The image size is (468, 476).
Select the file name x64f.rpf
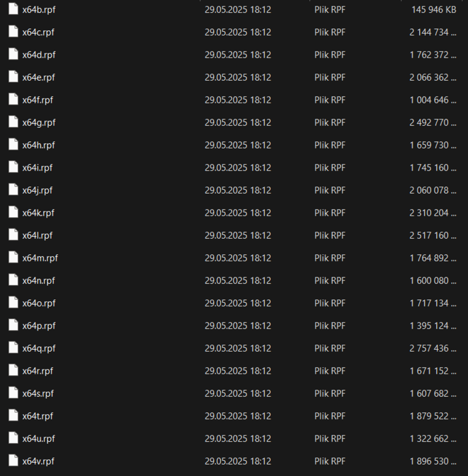click(x=37, y=100)
